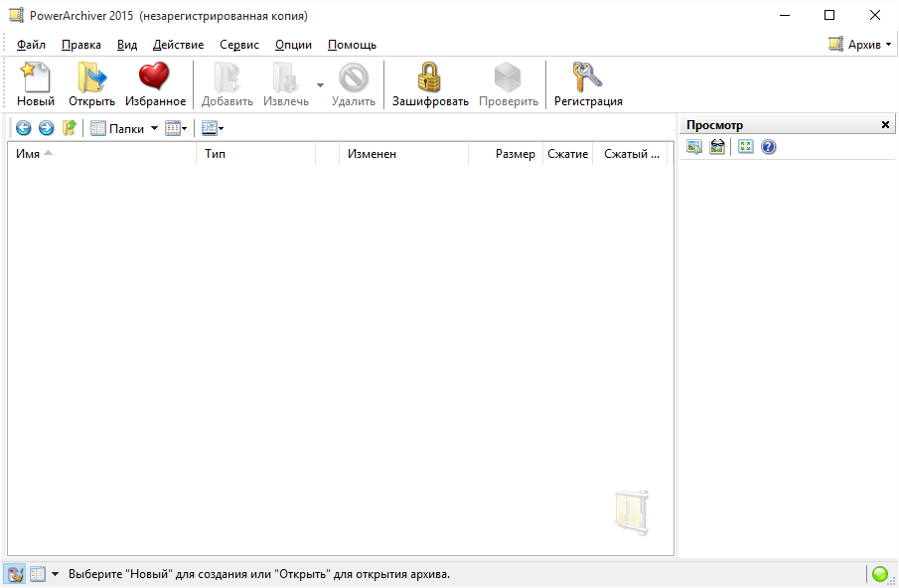Open the Опции menu
899x588 pixels.
pos(294,45)
